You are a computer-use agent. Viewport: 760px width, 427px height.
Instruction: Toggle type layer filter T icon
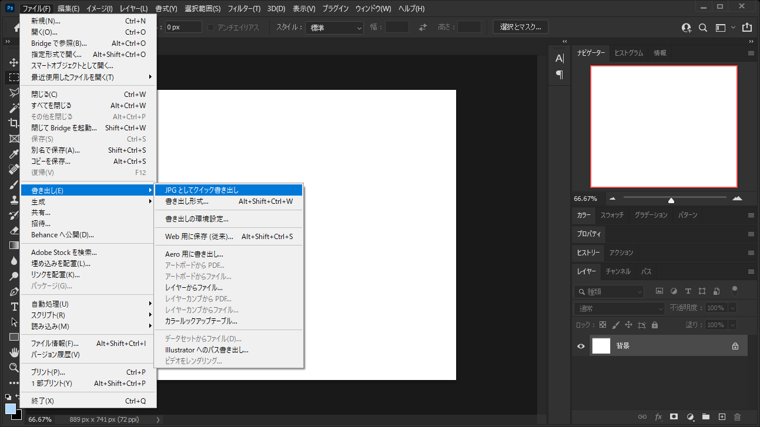[x=688, y=291]
